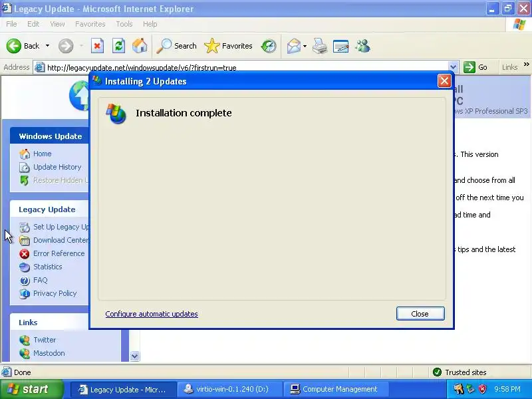Viewport: 532px width, 399px height.
Task: Click the Update History sidebar icon
Action: [25, 168]
